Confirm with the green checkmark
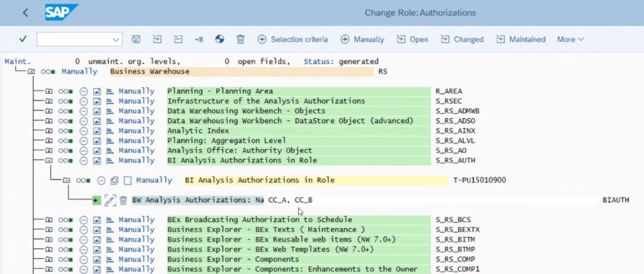This screenshot has height=274, width=644. point(23,38)
